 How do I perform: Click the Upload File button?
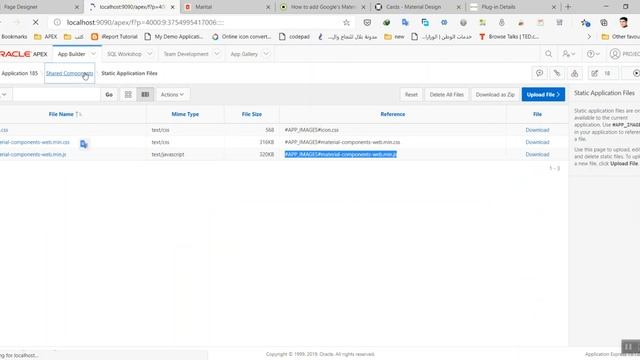[543, 94]
